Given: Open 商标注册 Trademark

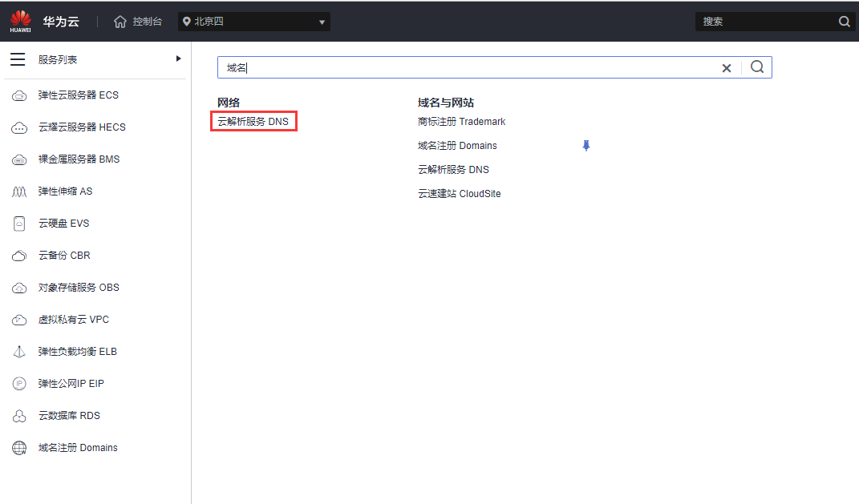Looking at the screenshot, I should pos(461,122).
